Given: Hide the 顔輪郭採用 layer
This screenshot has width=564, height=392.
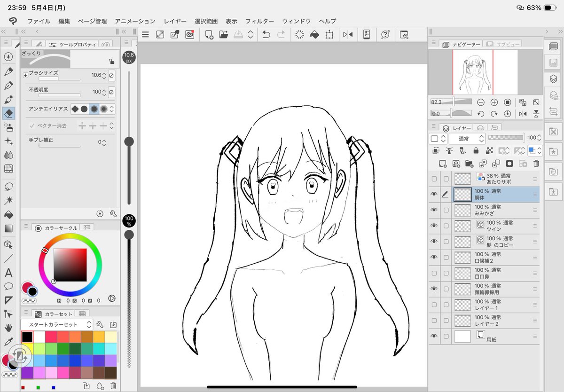Looking at the screenshot, I should coord(434,289).
